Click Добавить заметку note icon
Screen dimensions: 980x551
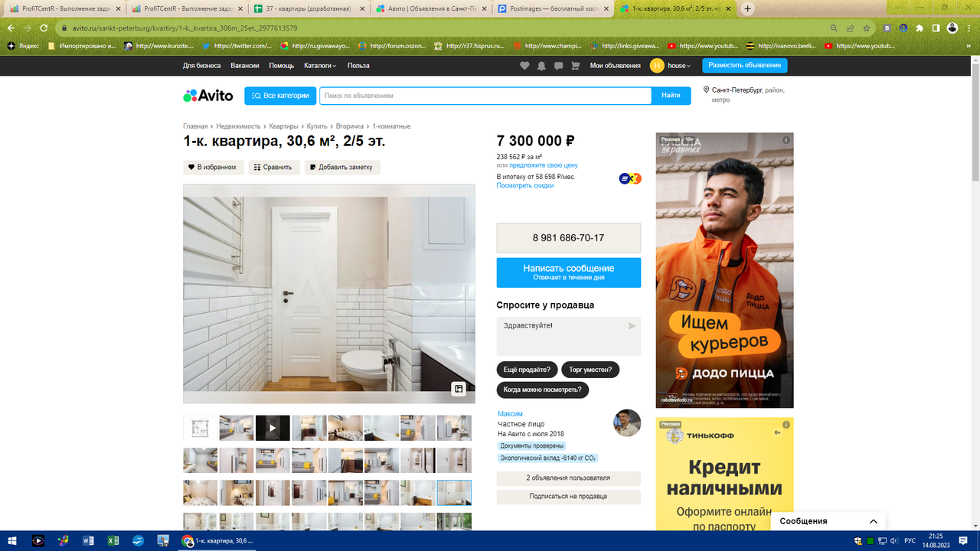(x=344, y=167)
